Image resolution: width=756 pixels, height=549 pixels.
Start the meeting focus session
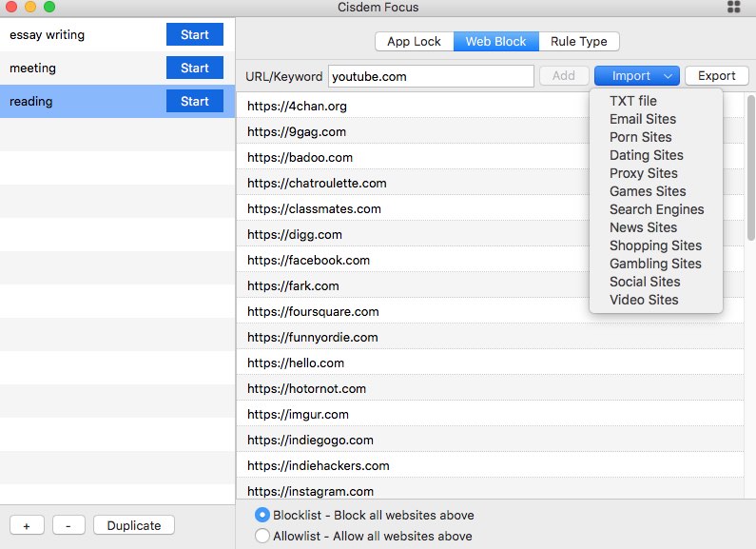click(x=195, y=68)
